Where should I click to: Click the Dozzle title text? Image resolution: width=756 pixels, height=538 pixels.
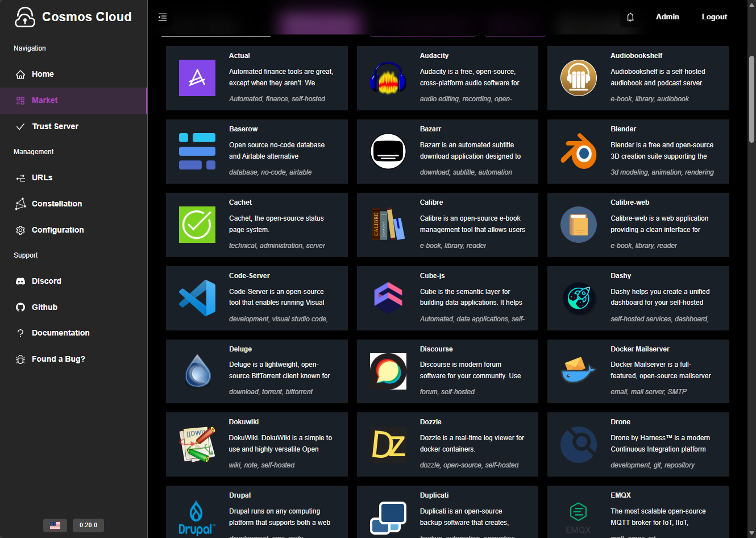pyautogui.click(x=431, y=422)
